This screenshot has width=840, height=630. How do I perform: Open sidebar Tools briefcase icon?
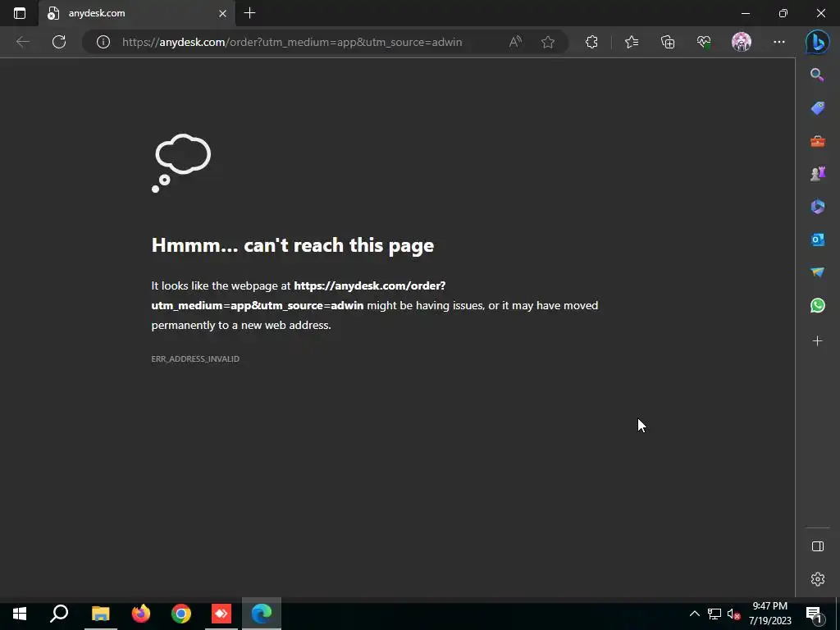pos(818,141)
